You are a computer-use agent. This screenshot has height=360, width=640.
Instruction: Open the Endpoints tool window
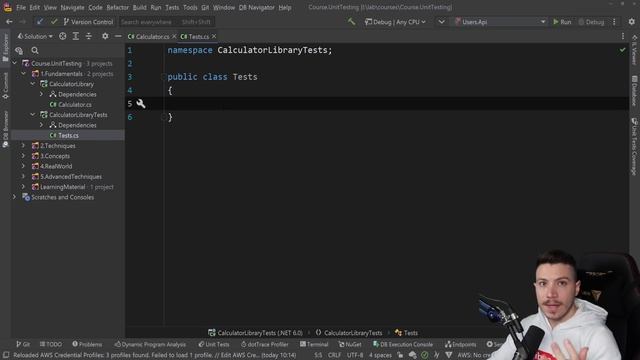[460, 344]
